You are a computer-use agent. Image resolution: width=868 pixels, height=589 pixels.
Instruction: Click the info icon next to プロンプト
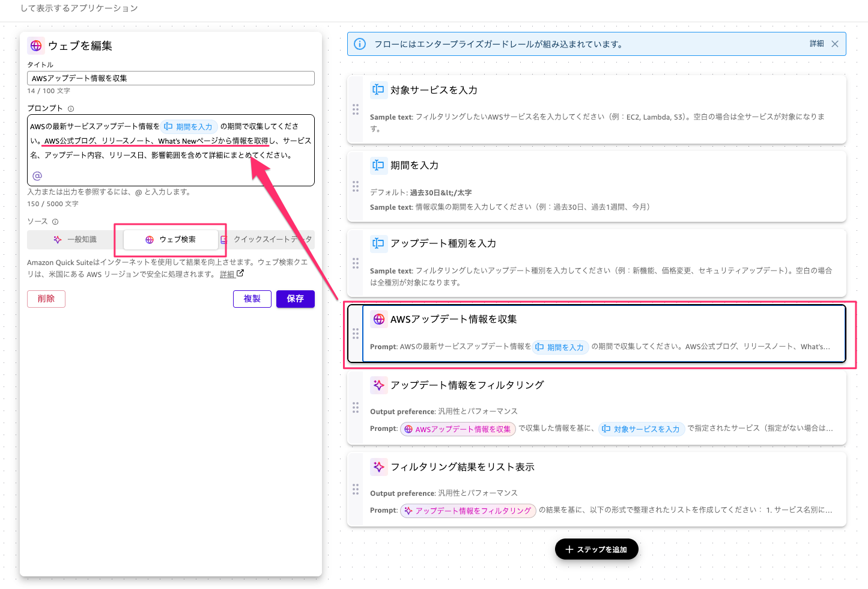coord(71,109)
